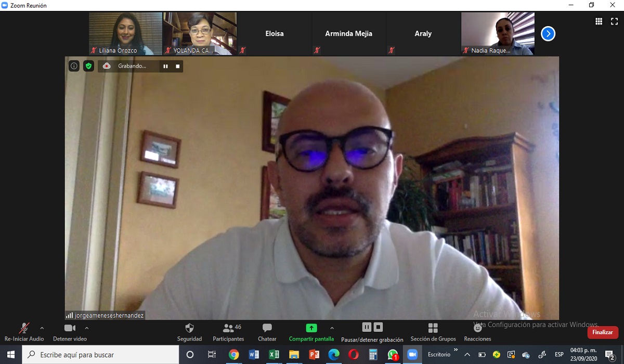This screenshot has width=624, height=364.
Task: Select Liliana Orozco video thumbnail
Action: (125, 34)
